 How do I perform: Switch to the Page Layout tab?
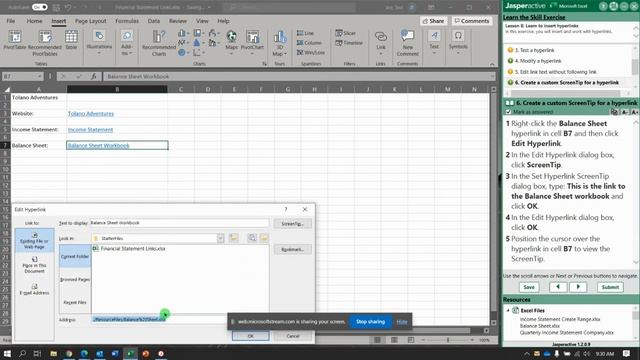click(91, 21)
